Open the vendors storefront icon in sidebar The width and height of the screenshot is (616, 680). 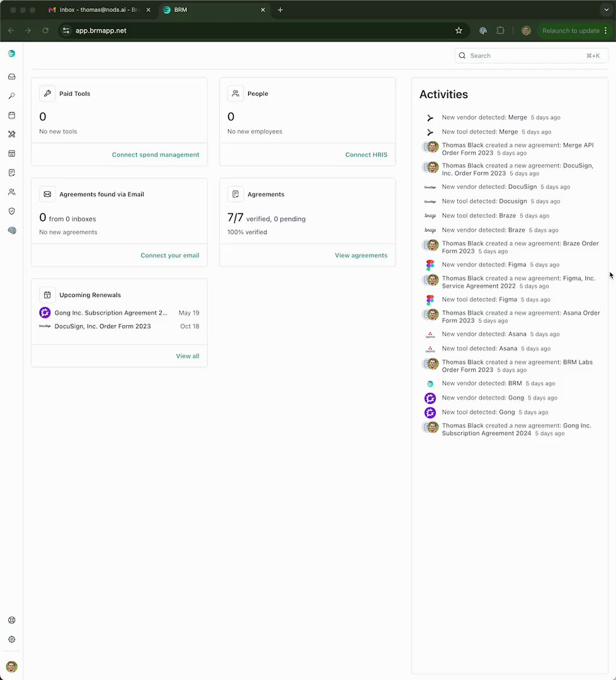click(12, 154)
